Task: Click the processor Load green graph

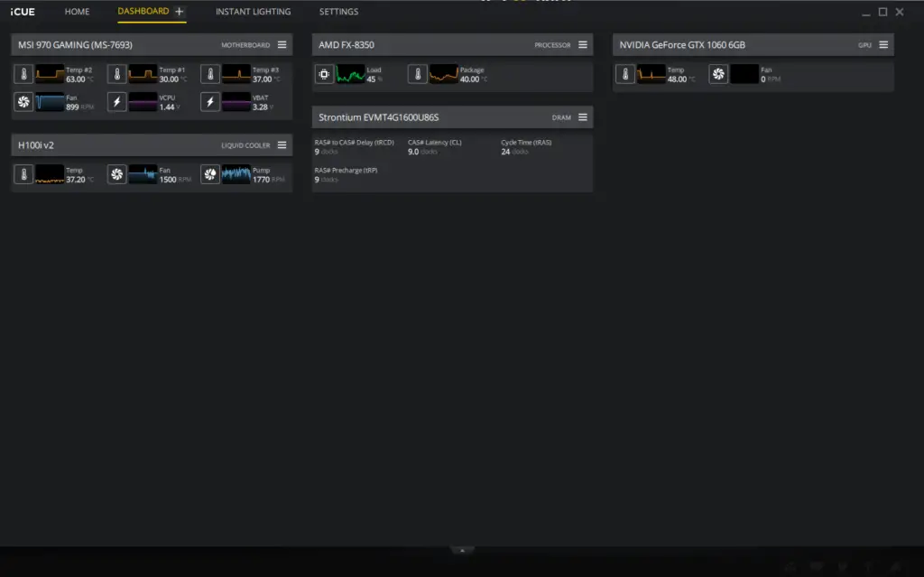Action: click(350, 74)
